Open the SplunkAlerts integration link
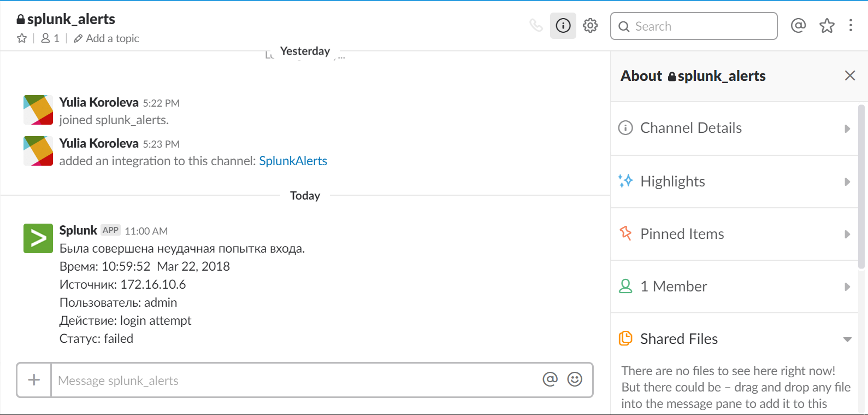The width and height of the screenshot is (868, 415). coord(293,161)
